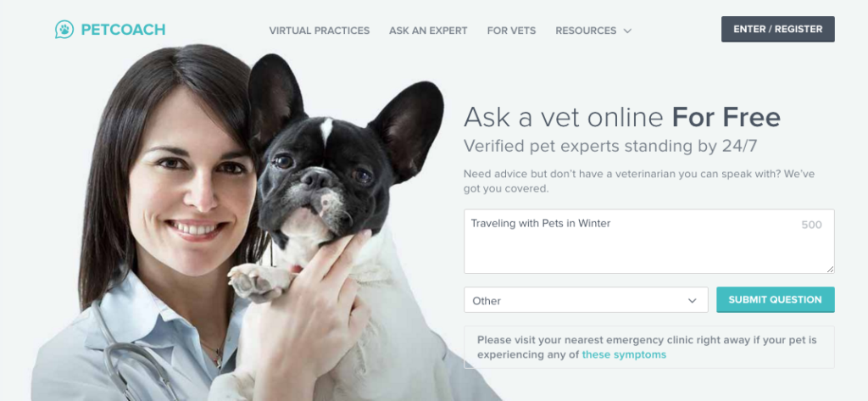Open the Other category dropdown
The height and width of the screenshot is (401, 868).
click(586, 300)
